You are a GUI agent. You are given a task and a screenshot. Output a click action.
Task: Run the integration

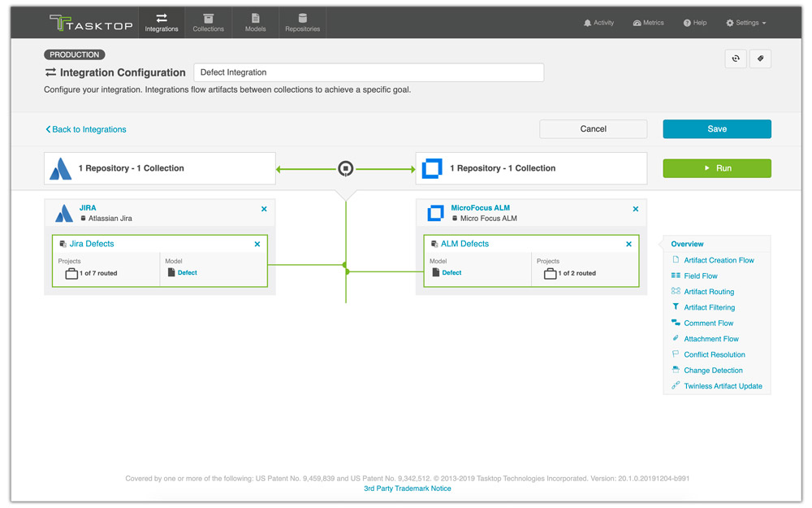point(717,168)
